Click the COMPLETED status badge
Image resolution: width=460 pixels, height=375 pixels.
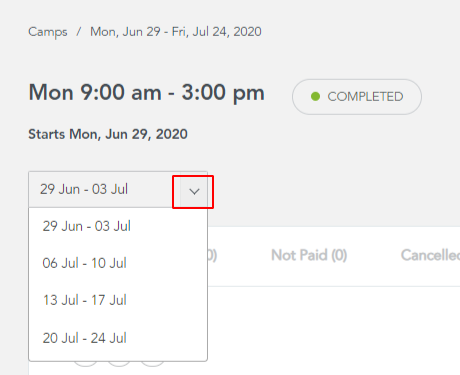[357, 97]
